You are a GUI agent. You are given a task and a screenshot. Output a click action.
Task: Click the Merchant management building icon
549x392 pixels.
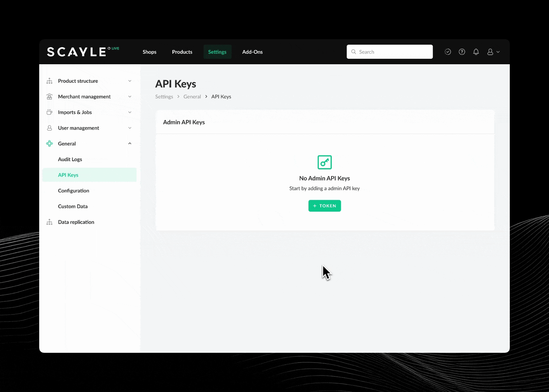pyautogui.click(x=49, y=97)
